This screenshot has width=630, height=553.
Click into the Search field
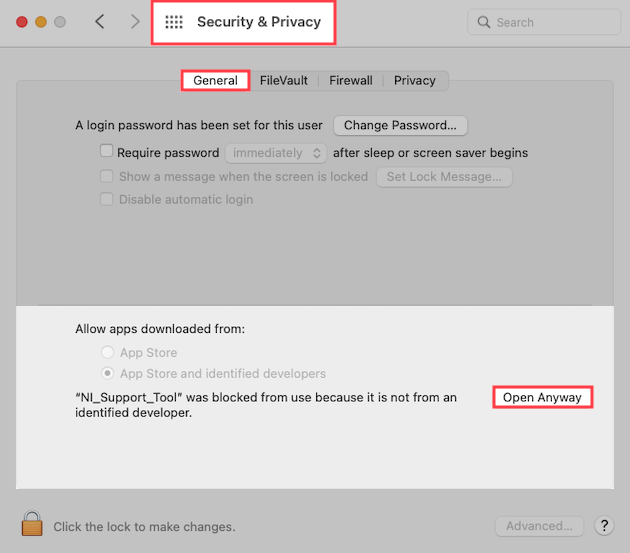(550, 22)
